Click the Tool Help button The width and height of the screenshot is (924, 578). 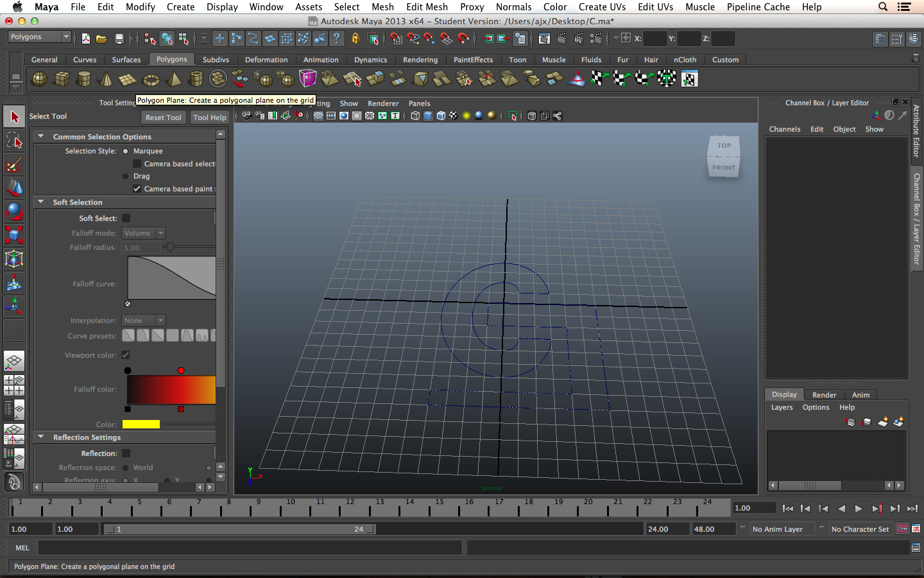(210, 118)
